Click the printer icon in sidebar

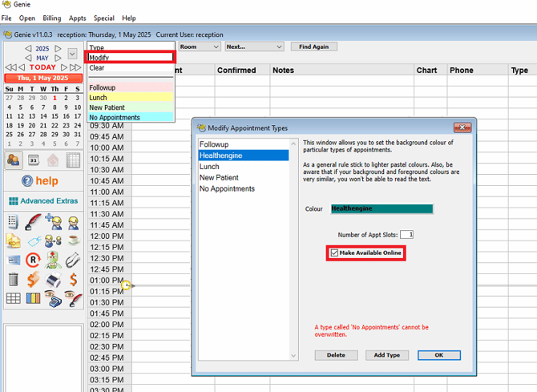click(53, 280)
